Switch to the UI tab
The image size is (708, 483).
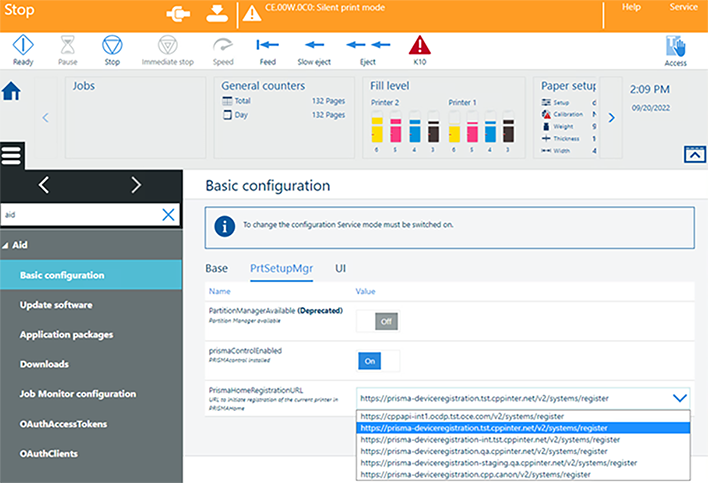(341, 268)
